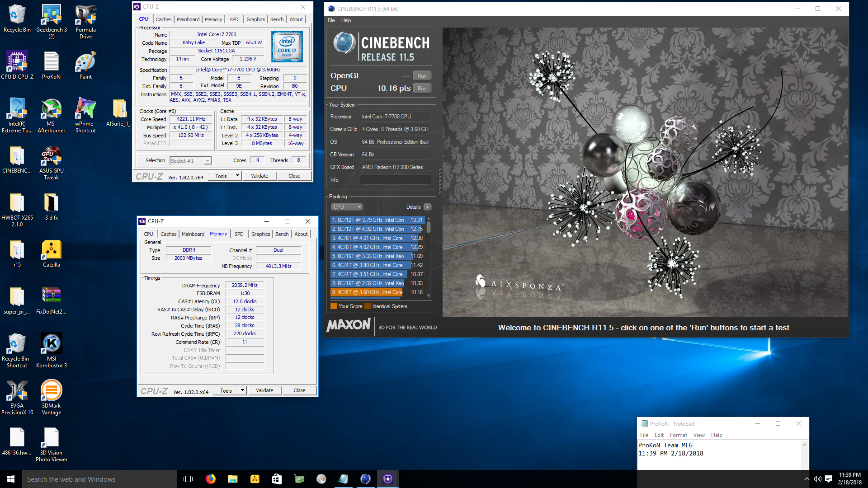Launch MSI Afterburner desktop icon
Viewport: 868px width, 488px height.
(51, 115)
